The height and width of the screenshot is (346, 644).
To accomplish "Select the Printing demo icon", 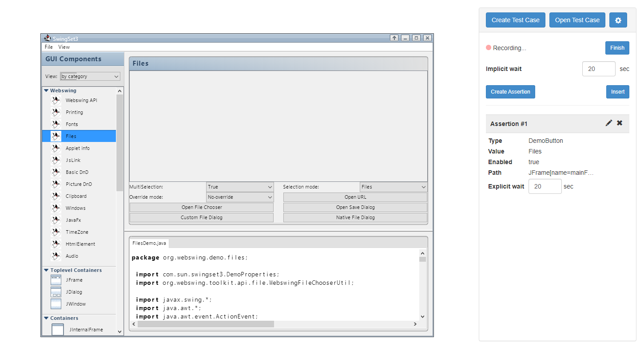I will click(56, 112).
